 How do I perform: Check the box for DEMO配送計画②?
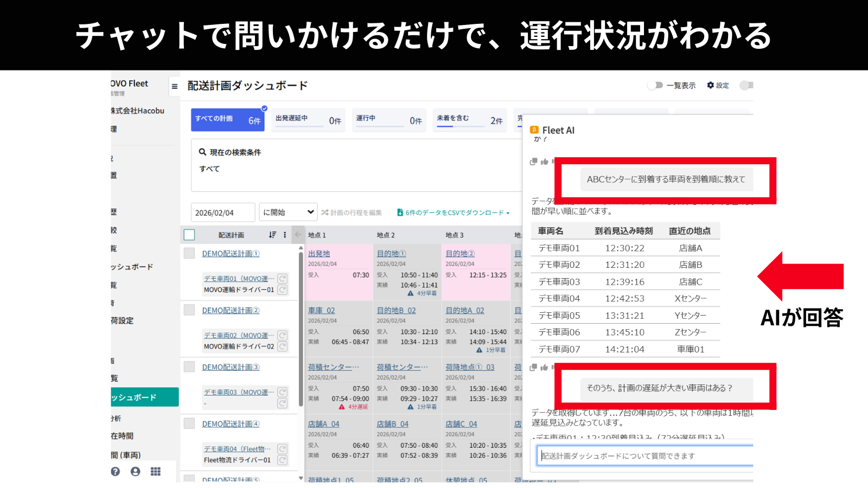pyautogui.click(x=189, y=310)
